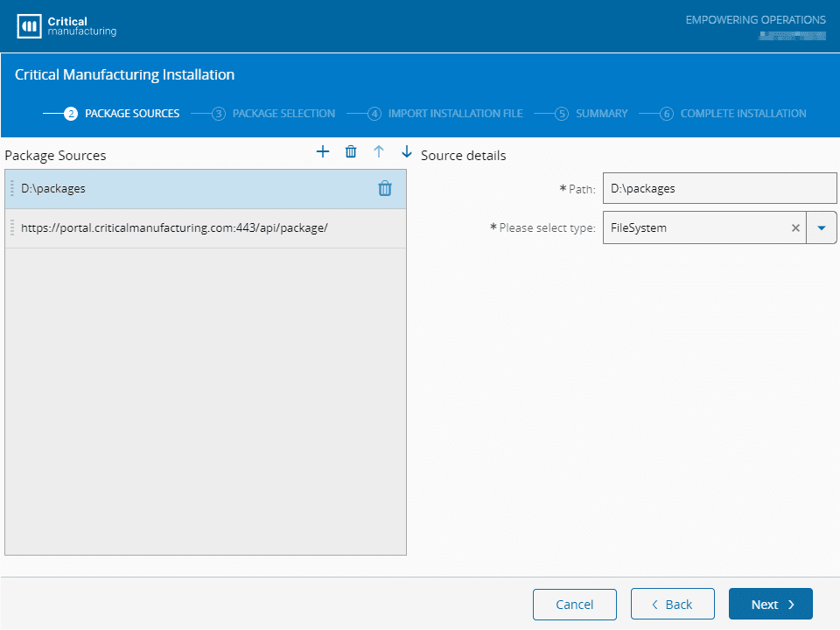Go to step 4 Import Installation File
The width and height of the screenshot is (840, 630).
pos(446,114)
